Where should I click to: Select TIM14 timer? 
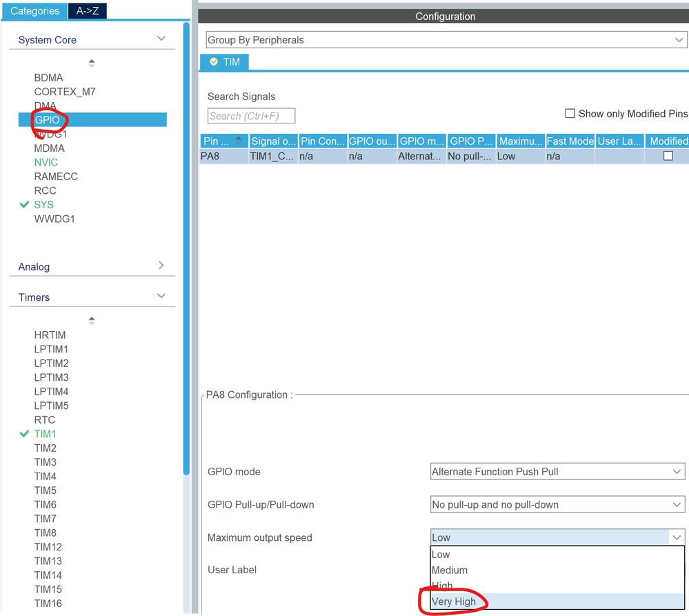[48, 575]
